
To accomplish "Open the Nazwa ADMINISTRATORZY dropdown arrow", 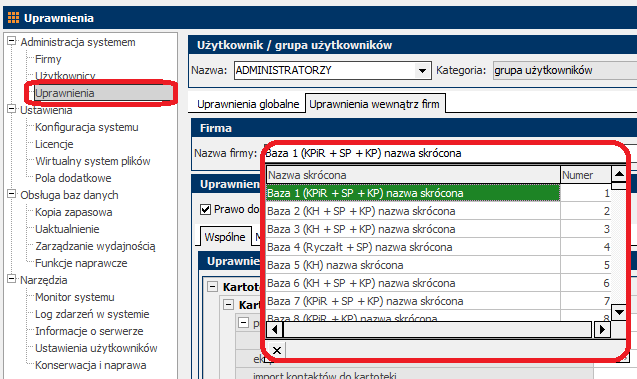I will pyautogui.click(x=422, y=71).
